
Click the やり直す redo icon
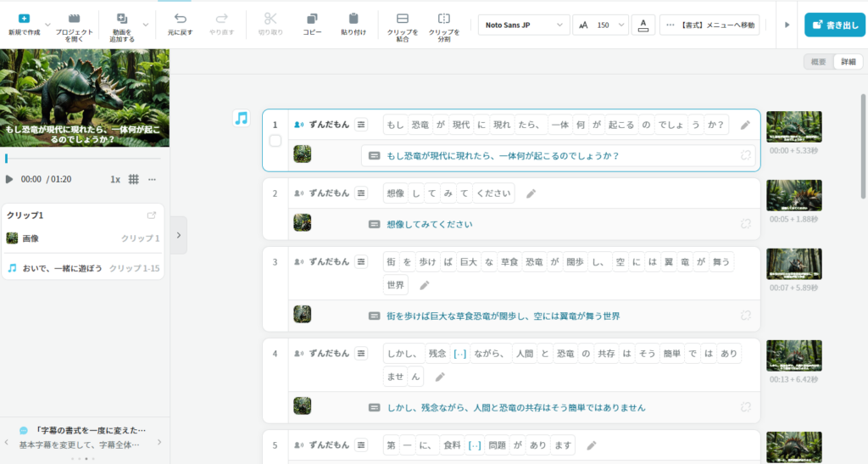coord(221,19)
